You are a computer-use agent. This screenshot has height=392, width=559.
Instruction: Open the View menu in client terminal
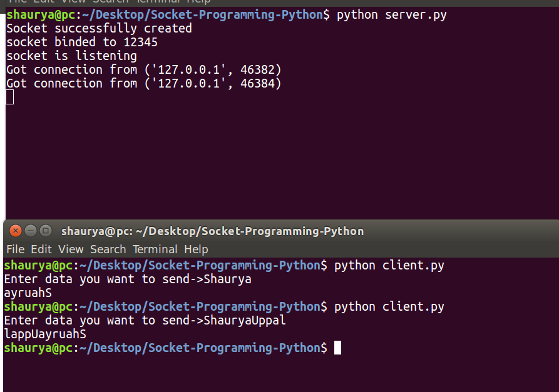click(71, 249)
